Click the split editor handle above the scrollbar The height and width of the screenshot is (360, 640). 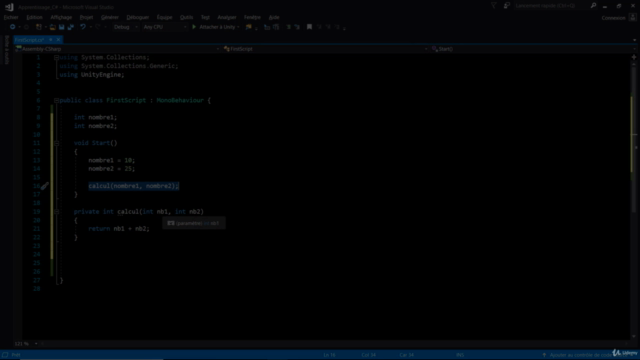point(634,57)
